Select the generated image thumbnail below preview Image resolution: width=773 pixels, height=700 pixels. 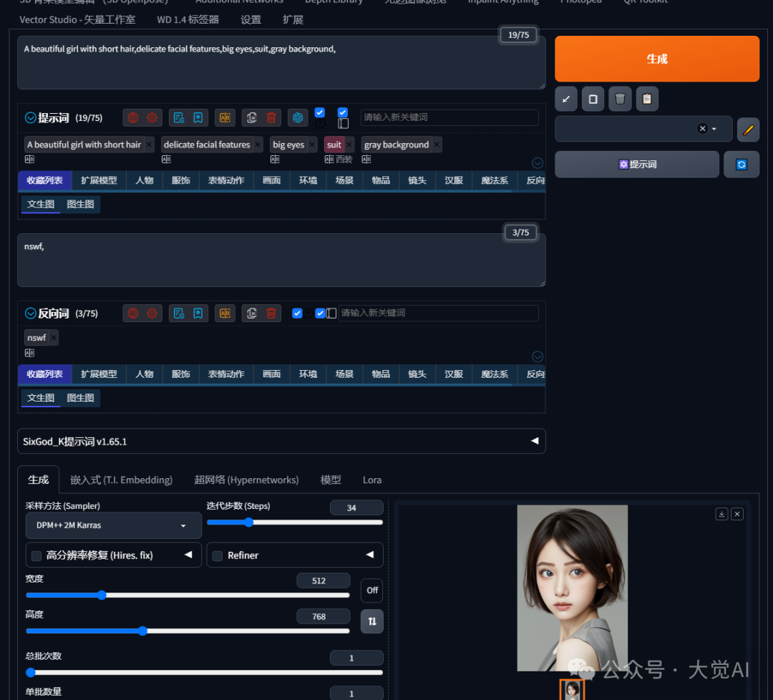[572, 691]
